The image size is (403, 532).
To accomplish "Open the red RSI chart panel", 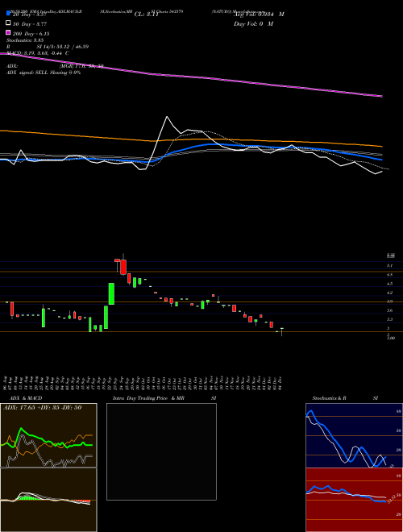I will [354, 500].
